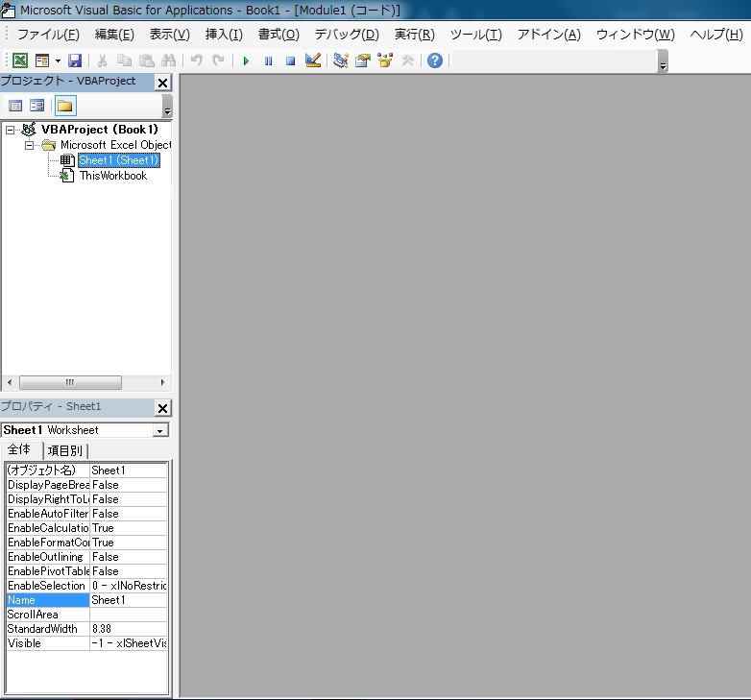Screen dimensions: 751x700
Task: Select the EnableCalculation property value True
Action: click(x=128, y=527)
